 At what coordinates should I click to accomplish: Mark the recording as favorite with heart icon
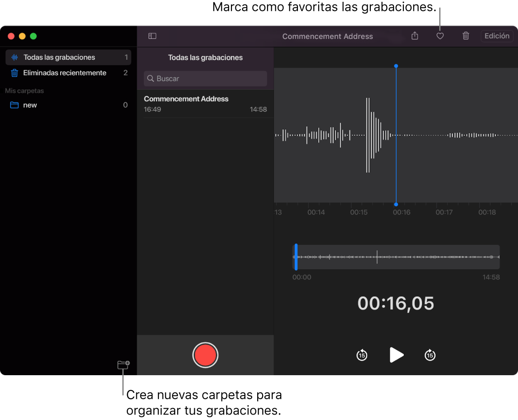click(x=440, y=36)
